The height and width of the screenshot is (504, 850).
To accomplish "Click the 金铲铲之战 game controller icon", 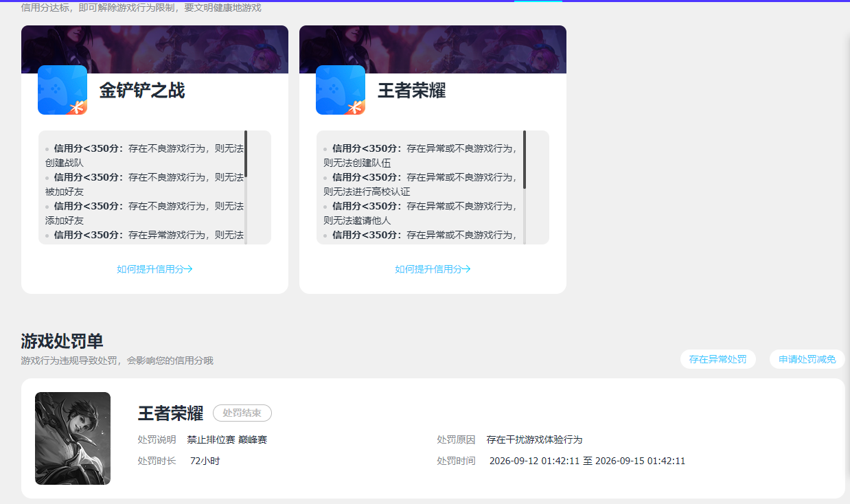I will coord(62,90).
